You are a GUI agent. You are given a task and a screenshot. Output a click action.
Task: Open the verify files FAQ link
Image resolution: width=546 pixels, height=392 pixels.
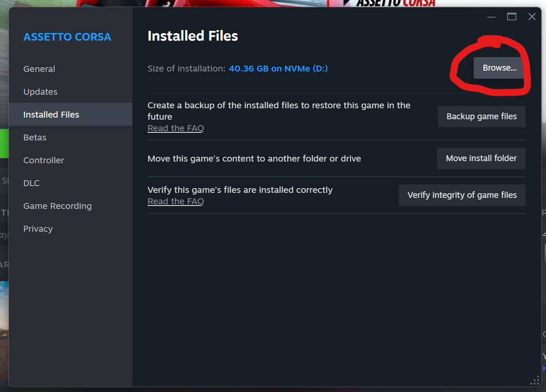click(176, 201)
